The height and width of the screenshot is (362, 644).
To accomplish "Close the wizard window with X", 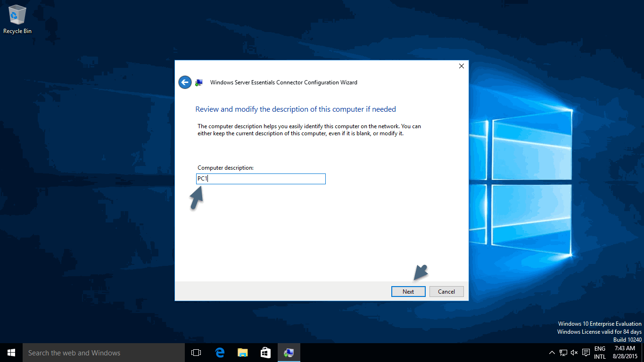I will (x=462, y=66).
